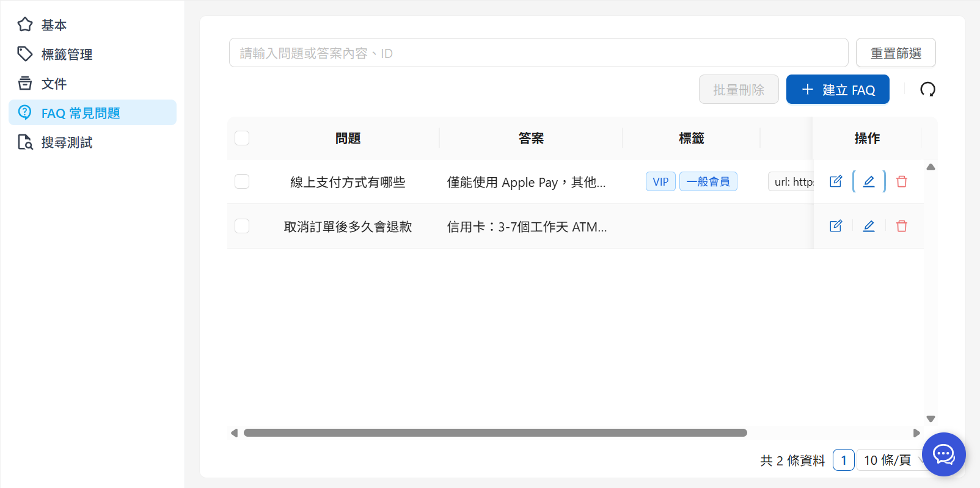This screenshot has height=488, width=980.
Task: Open the chat support bubble
Action: pos(943,454)
